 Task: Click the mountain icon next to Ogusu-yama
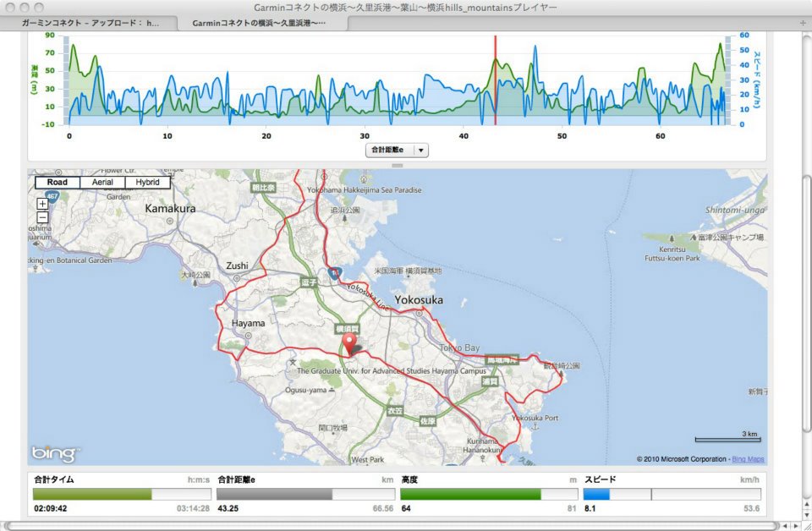click(x=332, y=390)
